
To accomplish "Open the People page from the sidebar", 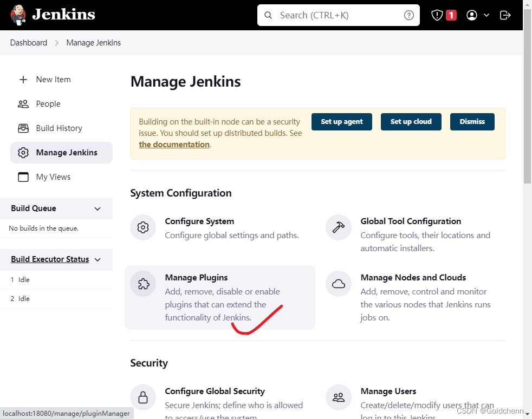I will 48,103.
